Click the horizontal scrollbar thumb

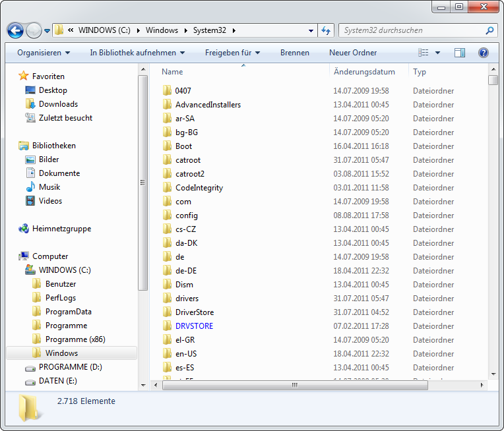coord(295,385)
